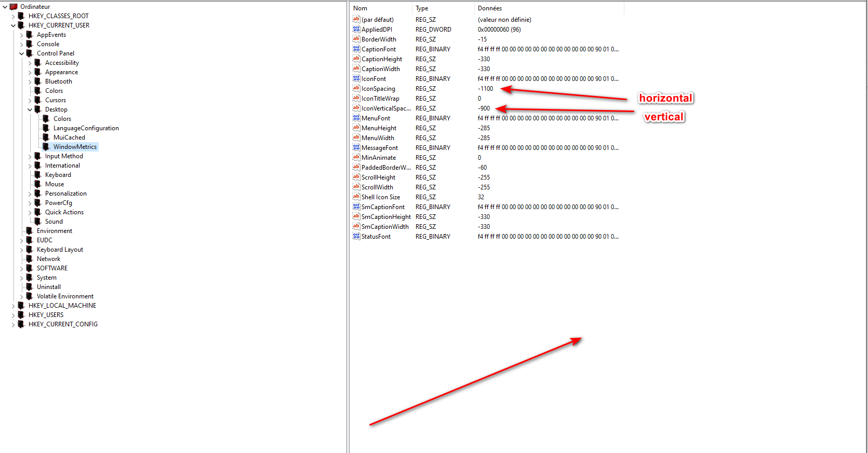Click the HKEY_LOCAL_MACHINE folder icon
The image size is (868, 453).
click(21, 306)
